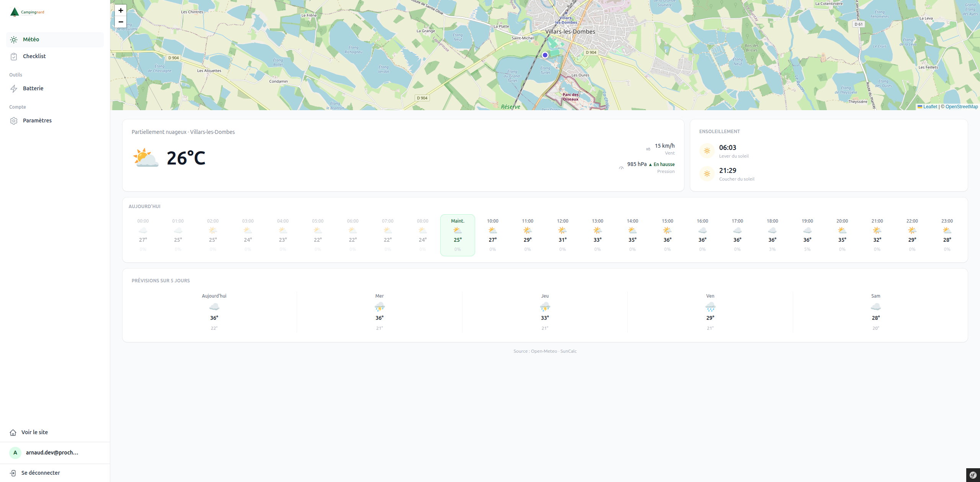The width and height of the screenshot is (980, 482).
Task: Zoom in on the map
Action: (121, 10)
